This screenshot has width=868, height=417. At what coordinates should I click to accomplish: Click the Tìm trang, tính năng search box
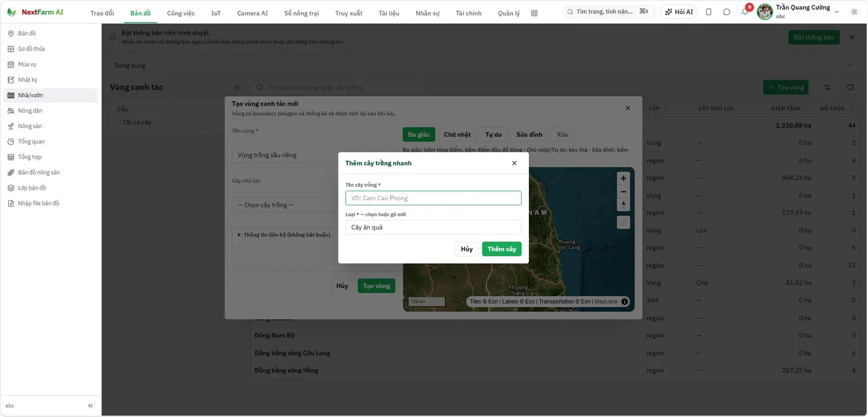[609, 11]
